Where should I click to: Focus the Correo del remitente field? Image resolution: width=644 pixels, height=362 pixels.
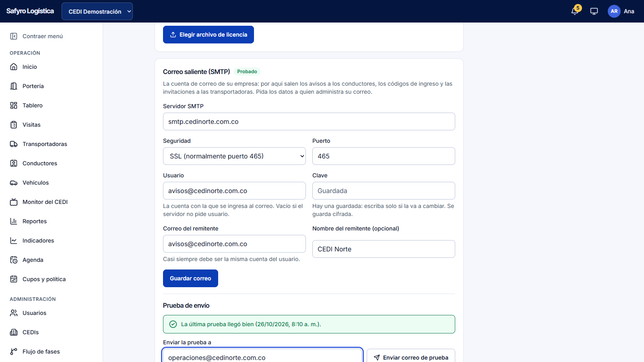click(234, 244)
